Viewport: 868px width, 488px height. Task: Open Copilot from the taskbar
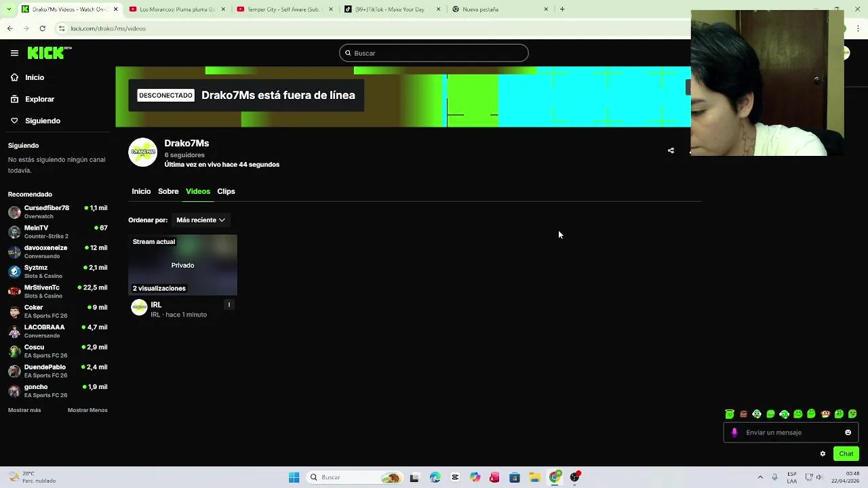tap(475, 477)
